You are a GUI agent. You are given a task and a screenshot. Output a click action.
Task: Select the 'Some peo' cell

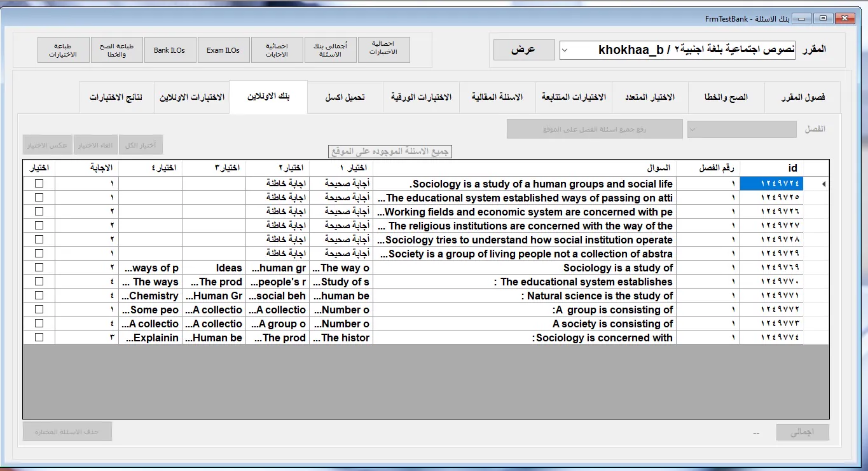pos(151,310)
